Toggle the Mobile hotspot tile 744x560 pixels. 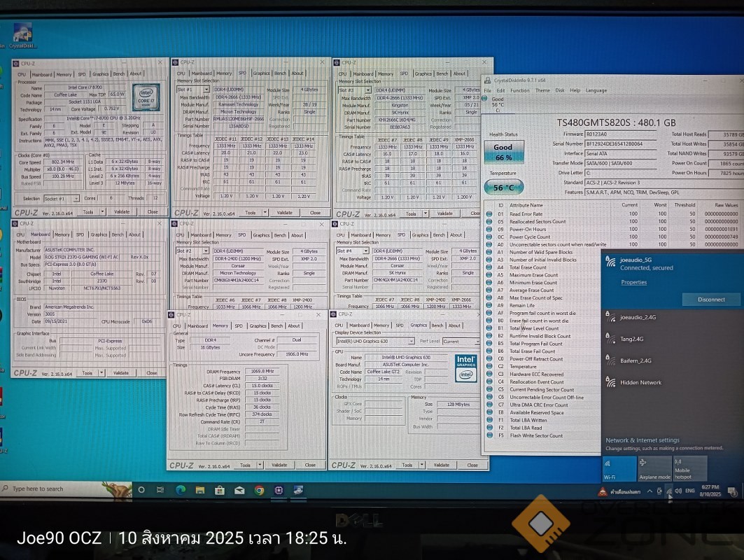click(690, 468)
